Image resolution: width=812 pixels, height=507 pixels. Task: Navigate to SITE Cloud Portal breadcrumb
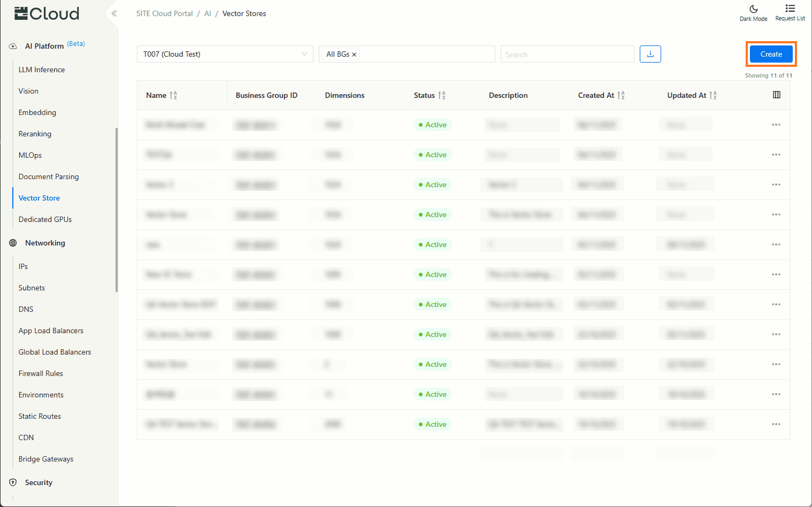point(164,13)
